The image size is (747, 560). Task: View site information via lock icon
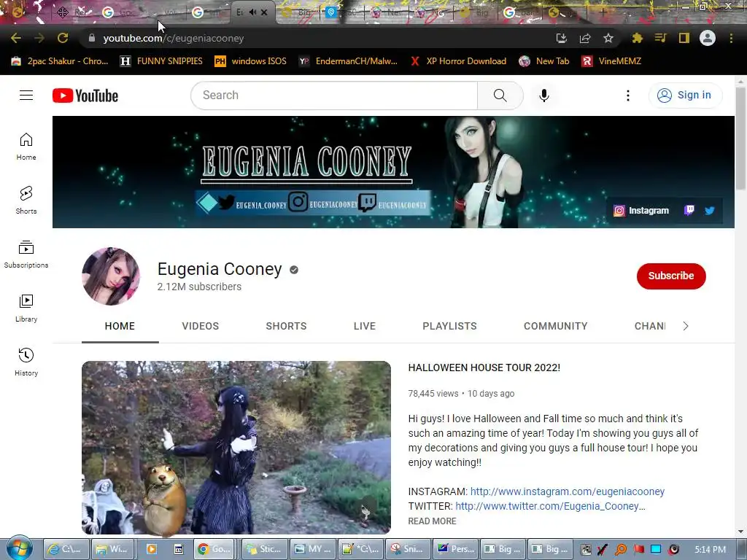[92, 38]
